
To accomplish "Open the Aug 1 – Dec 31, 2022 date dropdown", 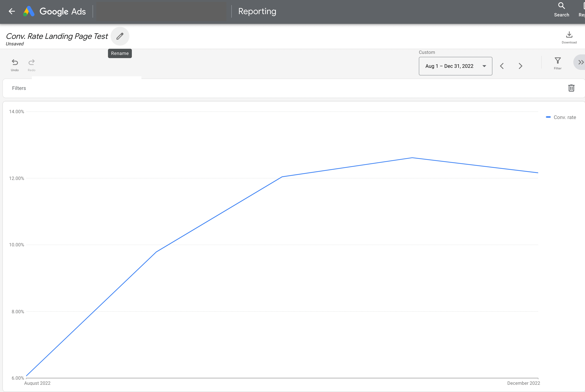I will (x=455, y=66).
